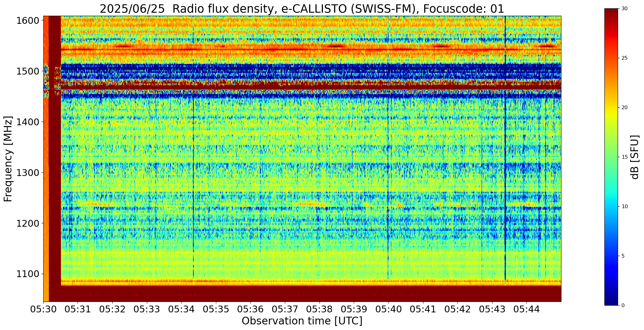Click the colorbar tick label 25
Image resolution: width=644 pixels, height=330 pixels.
[x=625, y=58]
